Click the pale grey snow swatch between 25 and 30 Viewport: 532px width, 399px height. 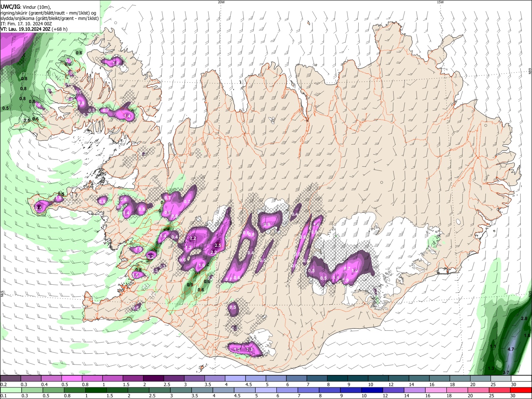(x=500, y=378)
